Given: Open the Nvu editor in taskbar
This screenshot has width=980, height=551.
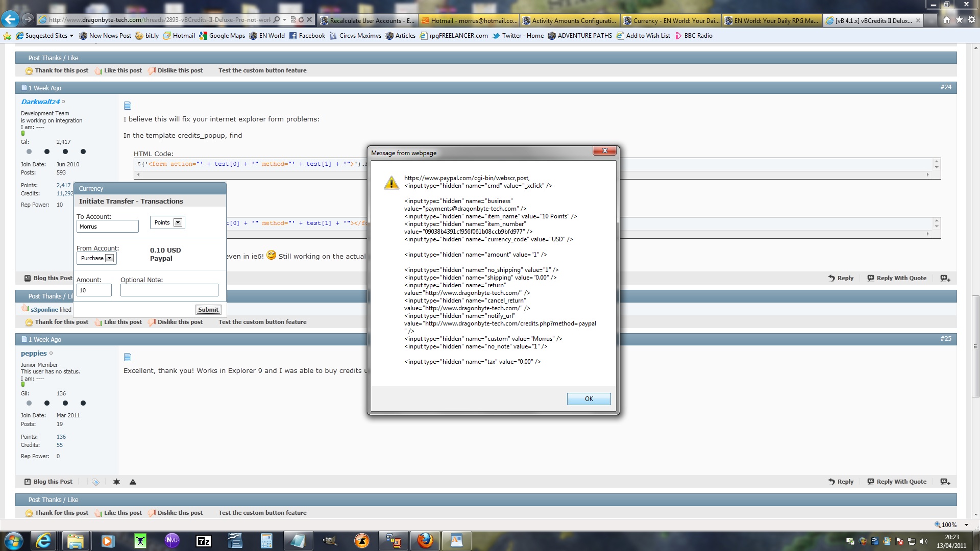Looking at the screenshot, I should [172, 541].
